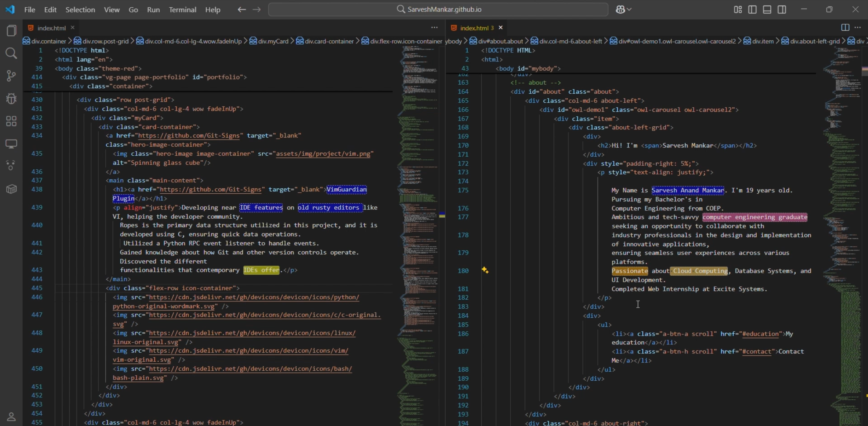Go forward with the right arrow

(x=256, y=10)
